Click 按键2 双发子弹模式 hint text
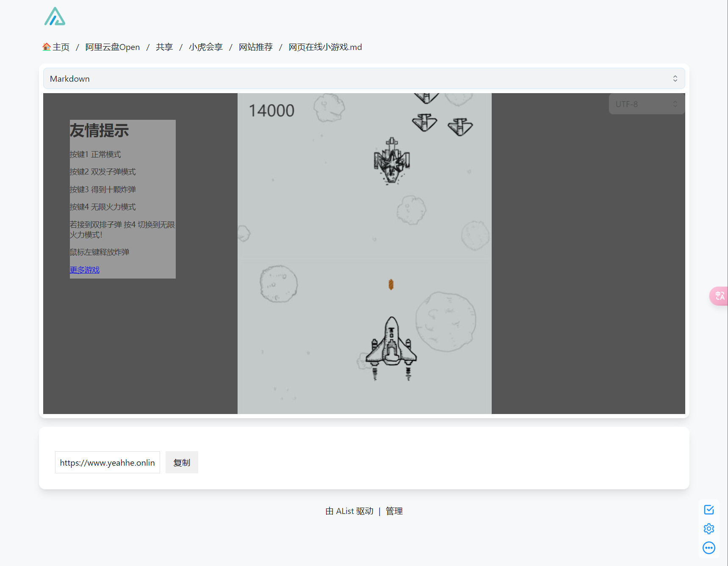The height and width of the screenshot is (566, 728). pyautogui.click(x=103, y=171)
